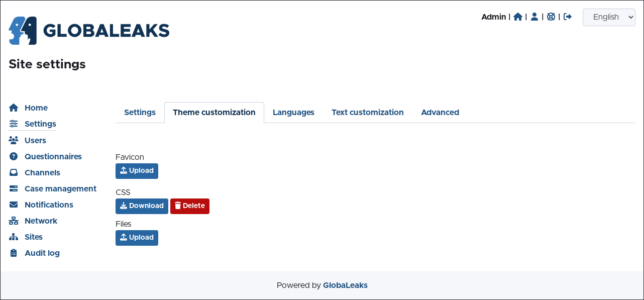
Task: Switch to the Languages tab
Action: tap(293, 113)
